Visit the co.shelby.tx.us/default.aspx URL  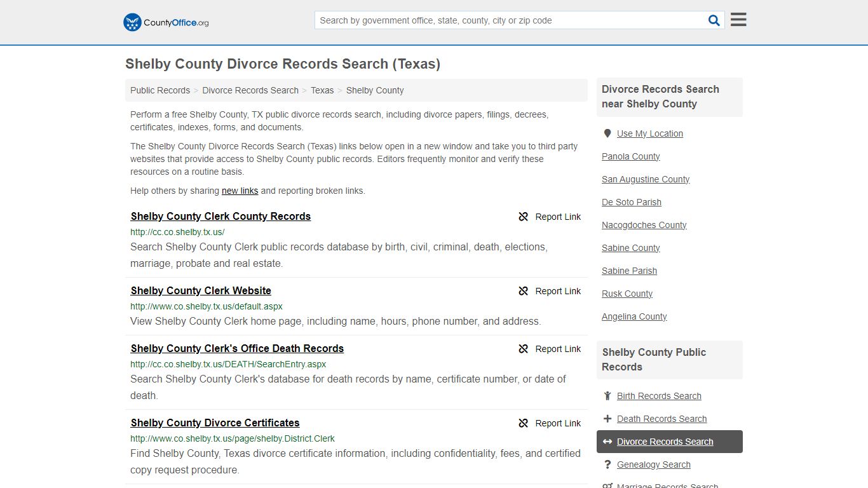(x=207, y=306)
